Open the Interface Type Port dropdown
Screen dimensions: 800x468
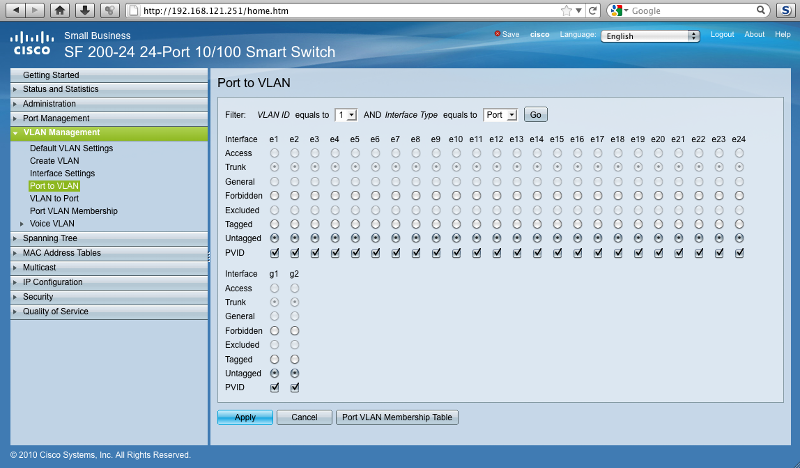[x=500, y=115]
